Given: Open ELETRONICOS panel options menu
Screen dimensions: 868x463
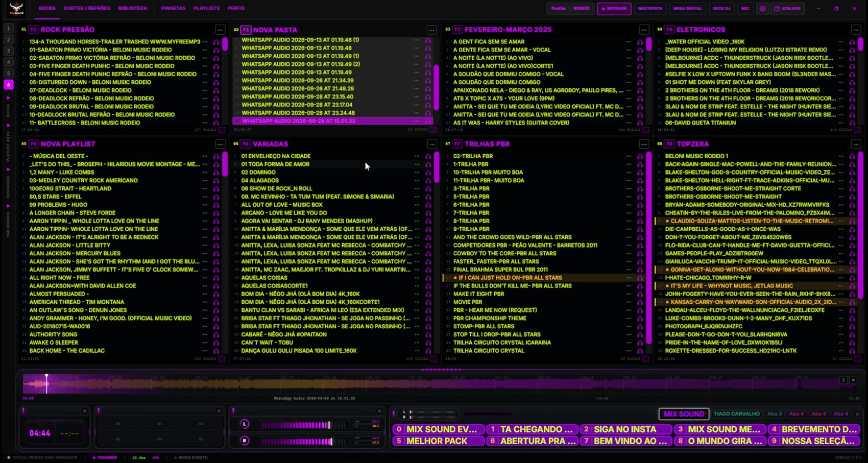Looking at the screenshot, I should 856,30.
